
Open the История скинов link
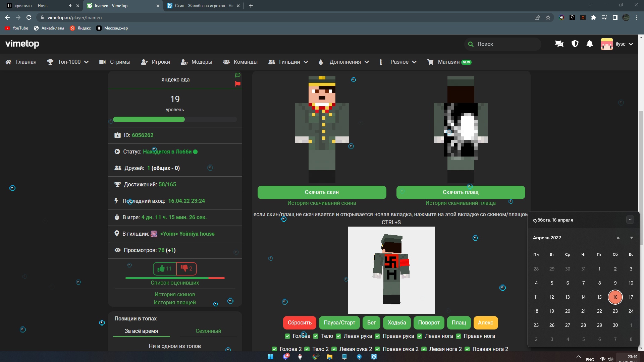pyautogui.click(x=175, y=294)
